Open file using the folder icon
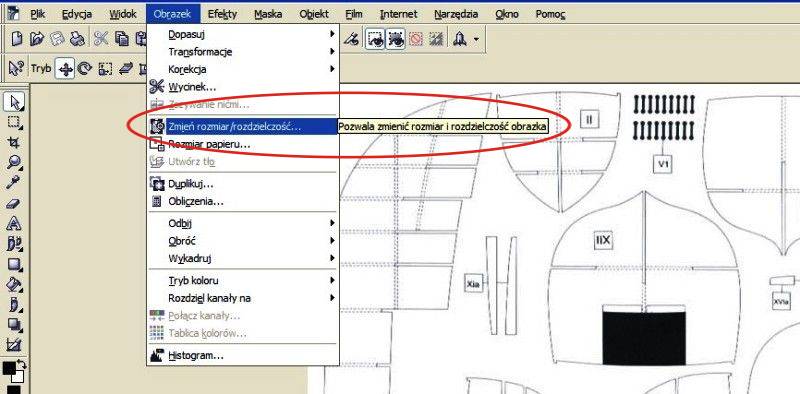Viewport: 800px width, 394px height. pyautogui.click(x=36, y=39)
